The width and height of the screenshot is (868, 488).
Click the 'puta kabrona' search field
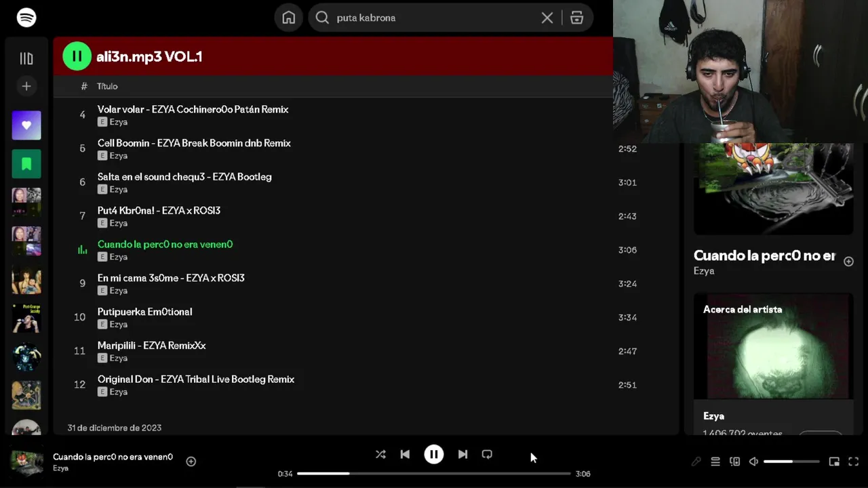click(434, 18)
